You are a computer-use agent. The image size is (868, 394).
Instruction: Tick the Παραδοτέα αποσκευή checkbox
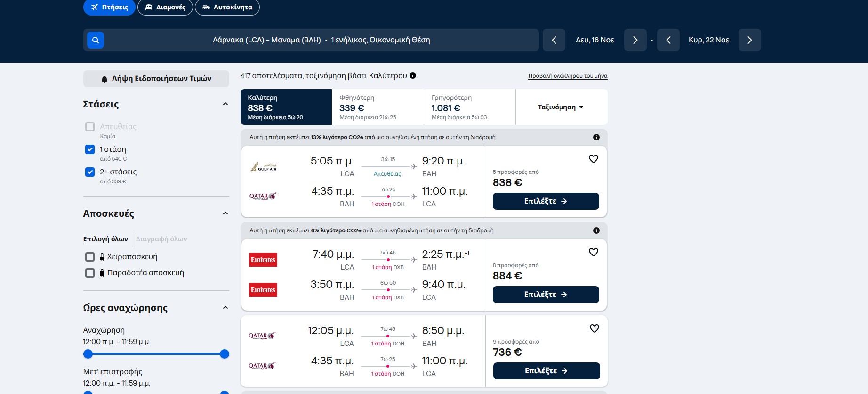tap(90, 273)
